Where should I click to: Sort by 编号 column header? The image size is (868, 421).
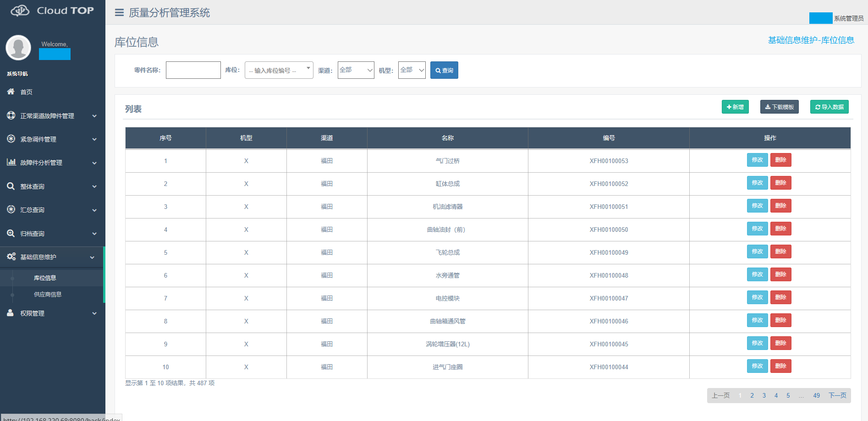[609, 138]
